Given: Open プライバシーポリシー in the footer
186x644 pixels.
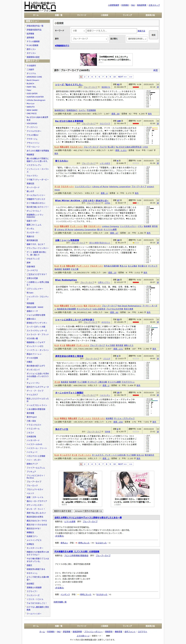Looking at the screenshot, I should (x=93, y=632).
